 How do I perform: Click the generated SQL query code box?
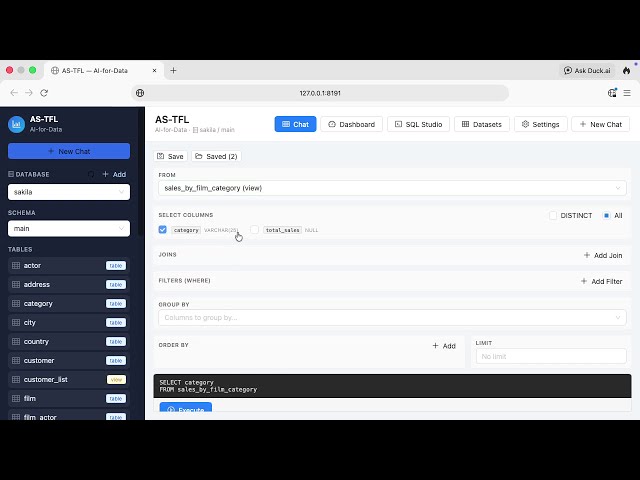[x=392, y=386]
